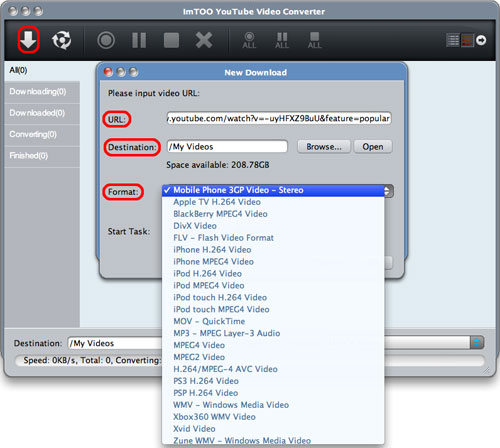This screenshot has height=448, width=500.
Task: Switch to thumbnail view icon
Action: click(x=467, y=40)
